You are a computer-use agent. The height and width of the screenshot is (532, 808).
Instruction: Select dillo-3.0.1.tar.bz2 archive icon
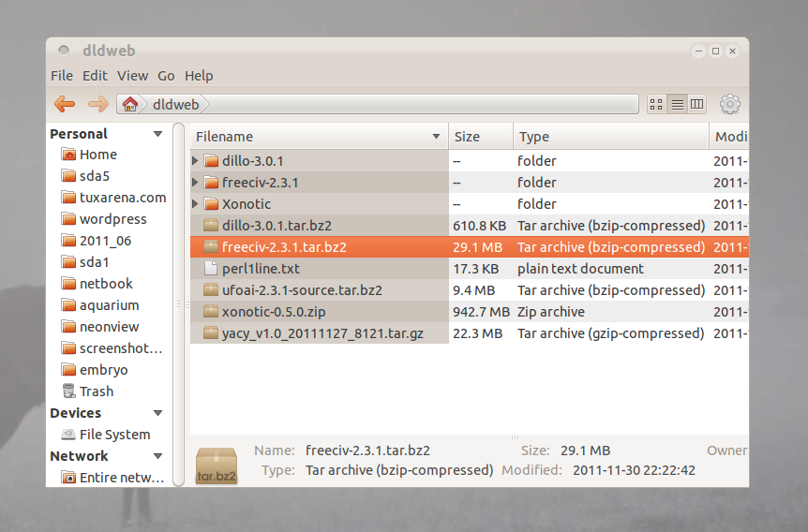211,226
